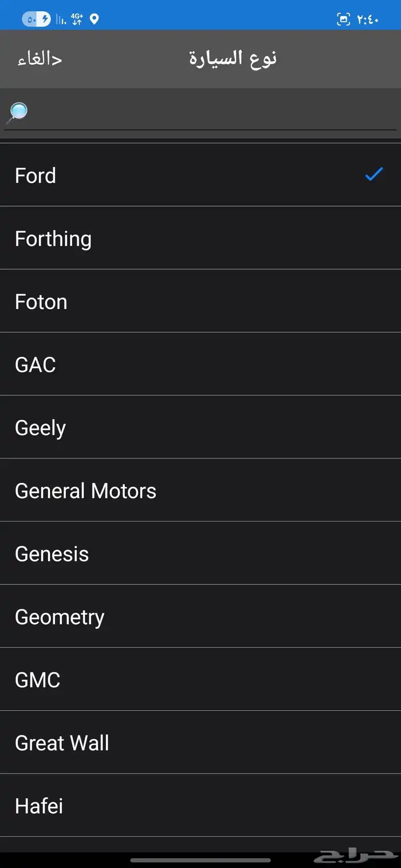Tap the location pin icon in status bar

tap(95, 19)
